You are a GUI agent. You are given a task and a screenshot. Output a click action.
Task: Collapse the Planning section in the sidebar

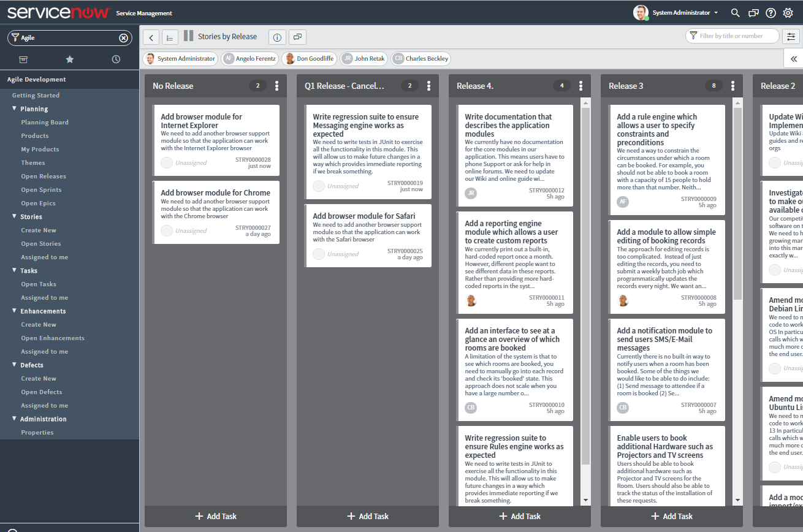(14, 108)
